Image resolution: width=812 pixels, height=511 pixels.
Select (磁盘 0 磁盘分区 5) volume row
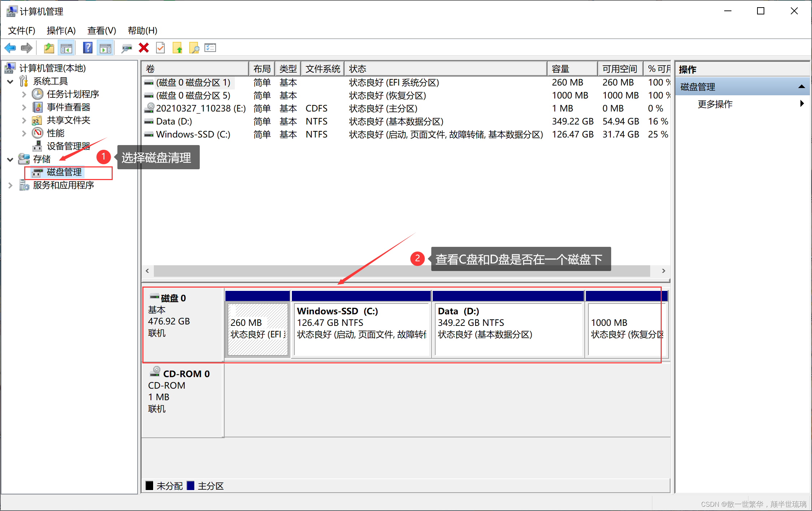point(406,96)
